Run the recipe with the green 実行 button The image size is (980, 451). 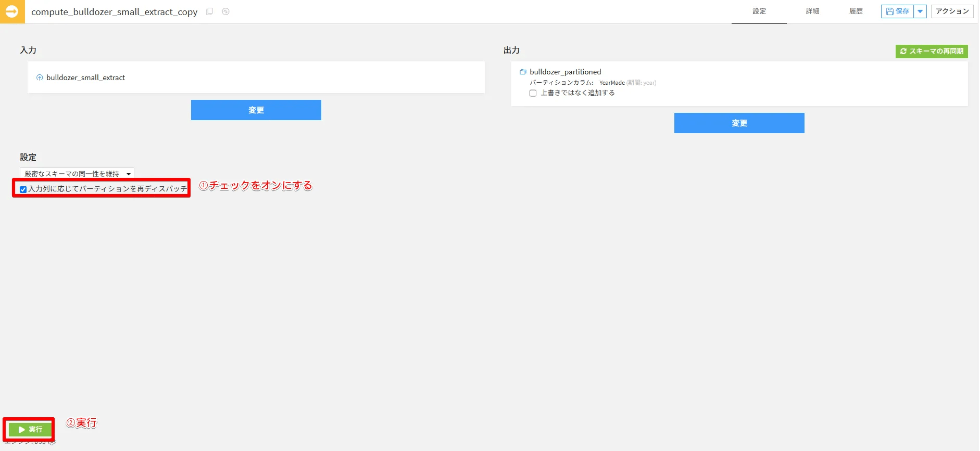[x=30, y=430]
